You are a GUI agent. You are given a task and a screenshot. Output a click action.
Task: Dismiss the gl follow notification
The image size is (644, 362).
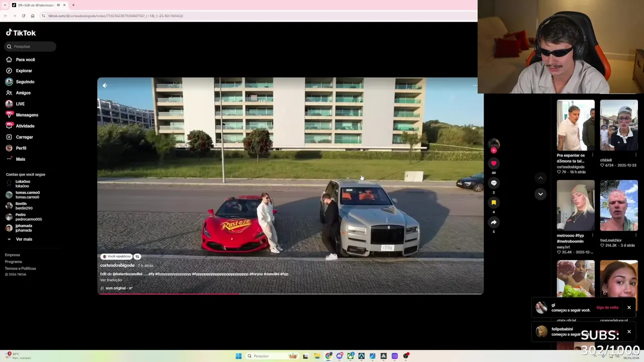(x=629, y=307)
